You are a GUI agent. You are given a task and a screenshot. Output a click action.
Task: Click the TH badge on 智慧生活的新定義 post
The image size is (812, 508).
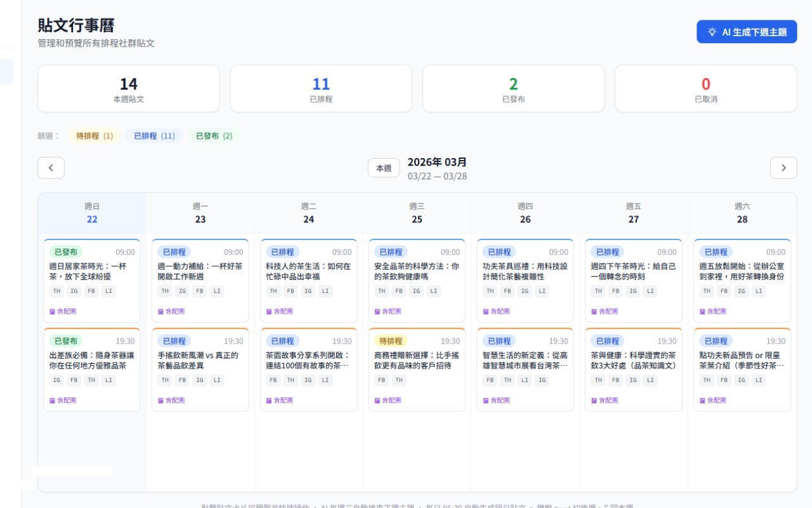506,380
